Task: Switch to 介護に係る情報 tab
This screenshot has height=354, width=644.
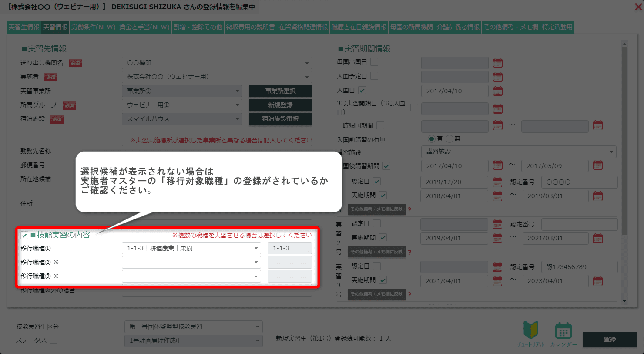Action: [x=458, y=27]
